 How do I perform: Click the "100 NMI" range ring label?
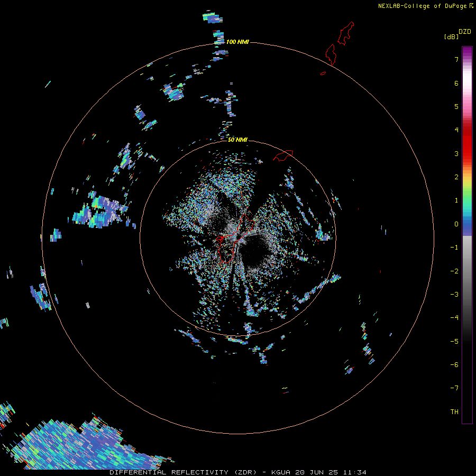[237, 42]
